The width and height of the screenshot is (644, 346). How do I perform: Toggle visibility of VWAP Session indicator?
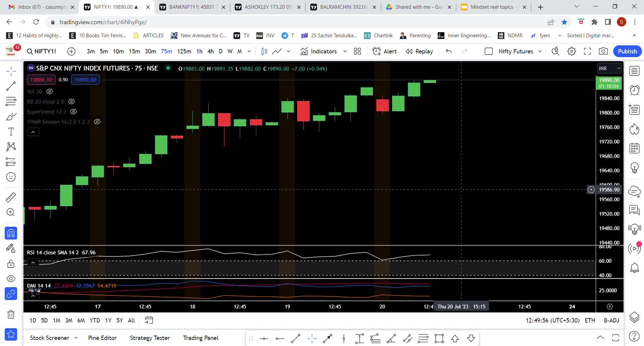tap(97, 122)
